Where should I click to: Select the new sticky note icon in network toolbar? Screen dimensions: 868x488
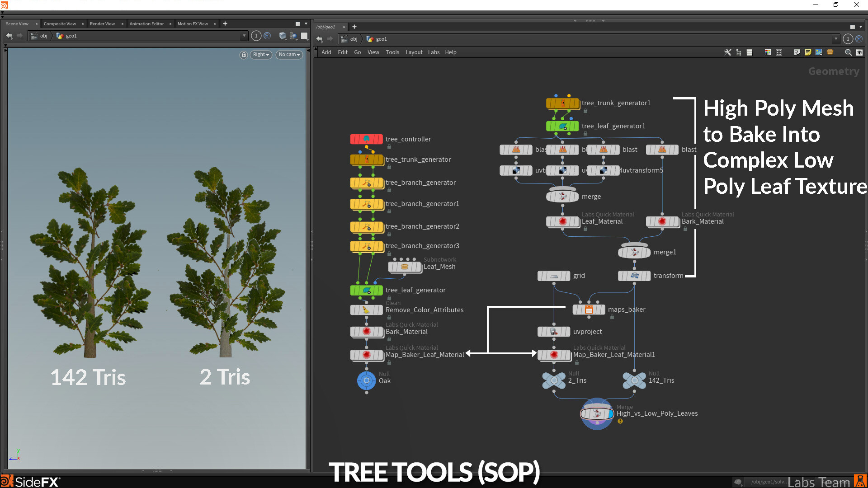(808, 52)
